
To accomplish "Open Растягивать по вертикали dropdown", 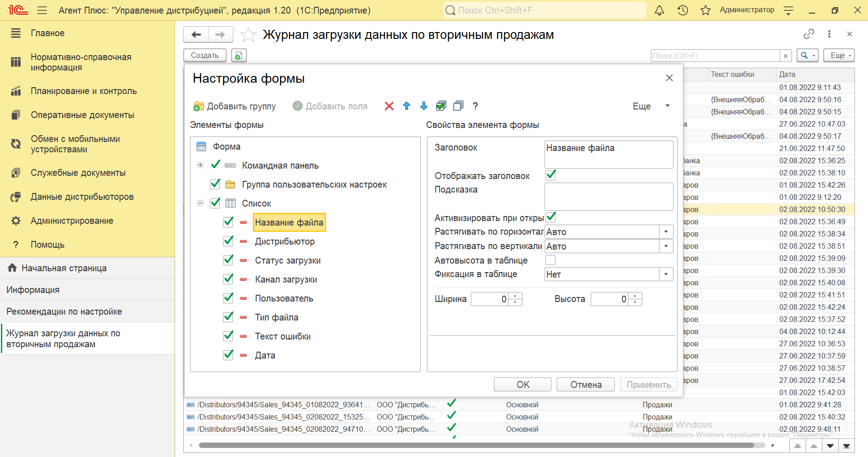I will tap(666, 246).
